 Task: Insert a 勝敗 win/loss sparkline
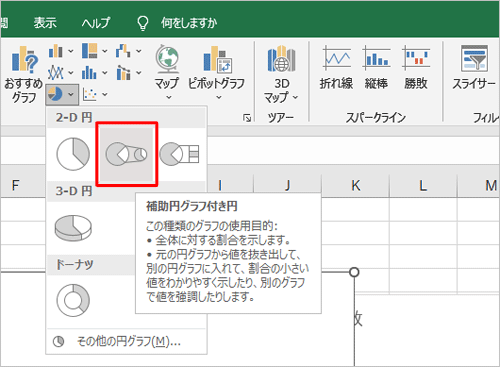pos(416,68)
